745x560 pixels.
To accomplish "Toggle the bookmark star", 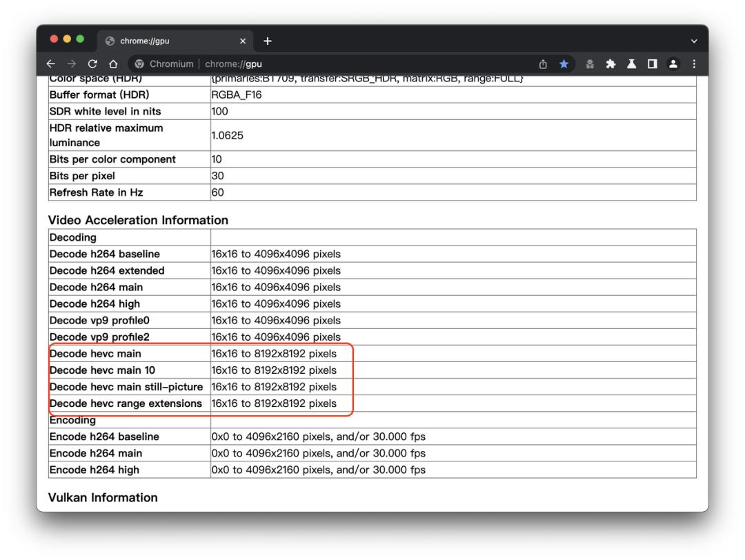I will (564, 64).
